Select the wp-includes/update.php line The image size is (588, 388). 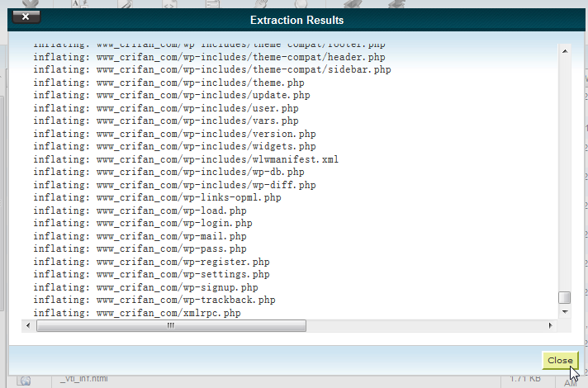click(x=172, y=95)
